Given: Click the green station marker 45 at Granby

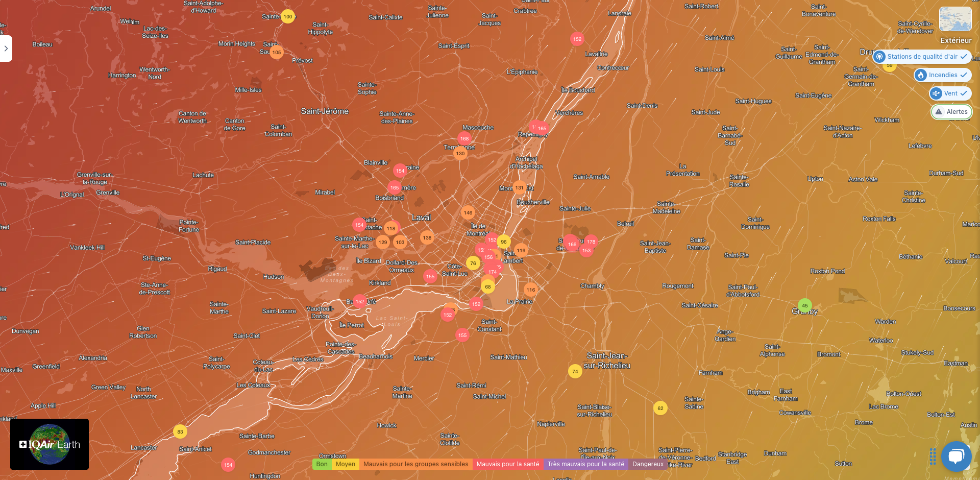Looking at the screenshot, I should tap(804, 306).
